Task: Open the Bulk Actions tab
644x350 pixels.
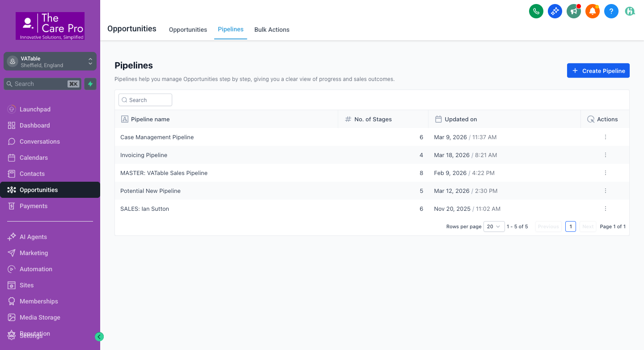Action: pyautogui.click(x=272, y=30)
